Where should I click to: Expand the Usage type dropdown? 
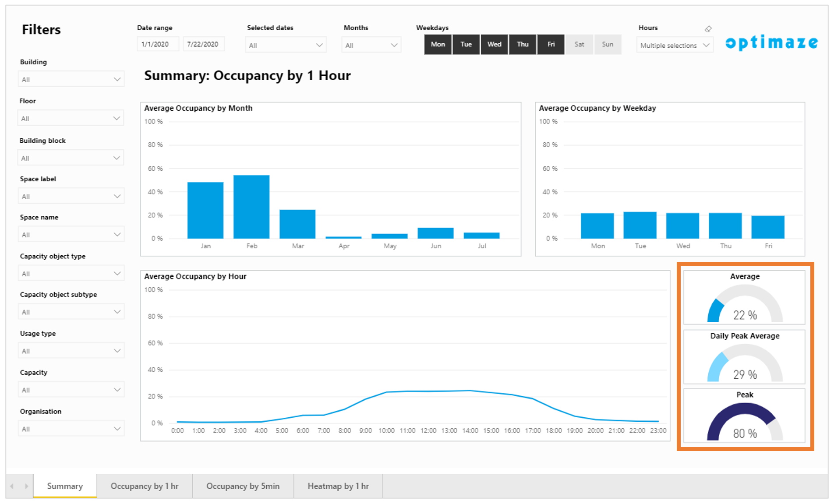click(x=71, y=351)
